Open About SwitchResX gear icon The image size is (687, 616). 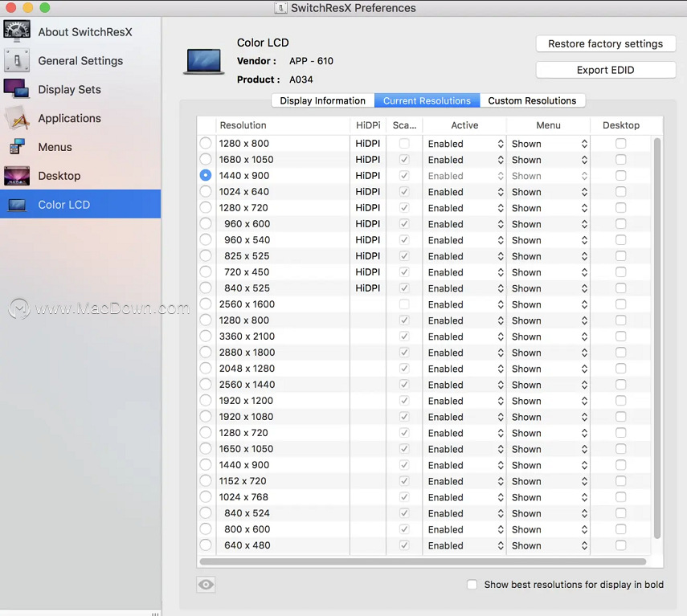coord(17,31)
